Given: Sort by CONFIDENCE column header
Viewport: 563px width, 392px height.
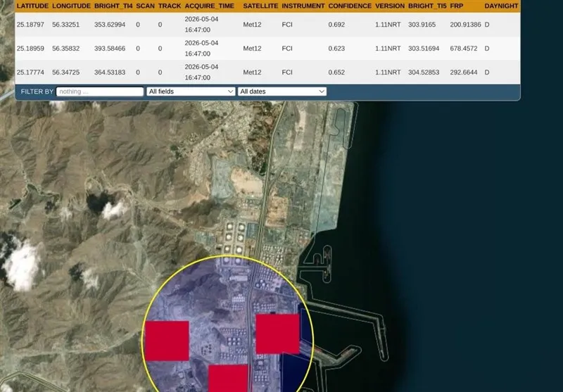Looking at the screenshot, I should coord(350,6).
